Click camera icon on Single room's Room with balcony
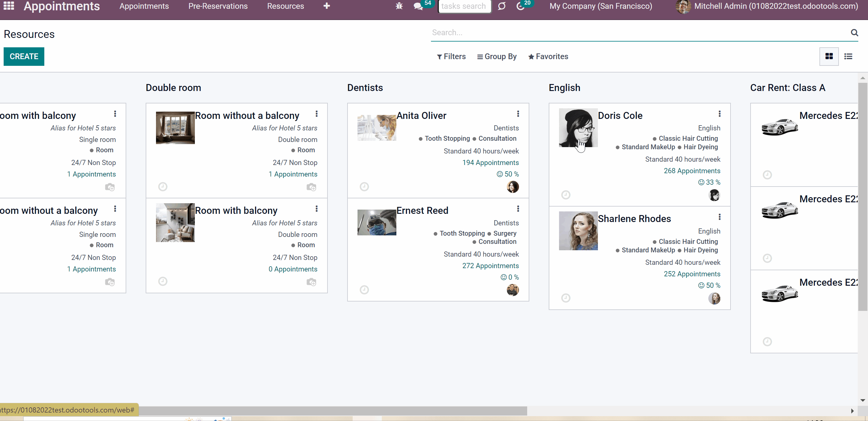The width and height of the screenshot is (868, 421). (110, 187)
